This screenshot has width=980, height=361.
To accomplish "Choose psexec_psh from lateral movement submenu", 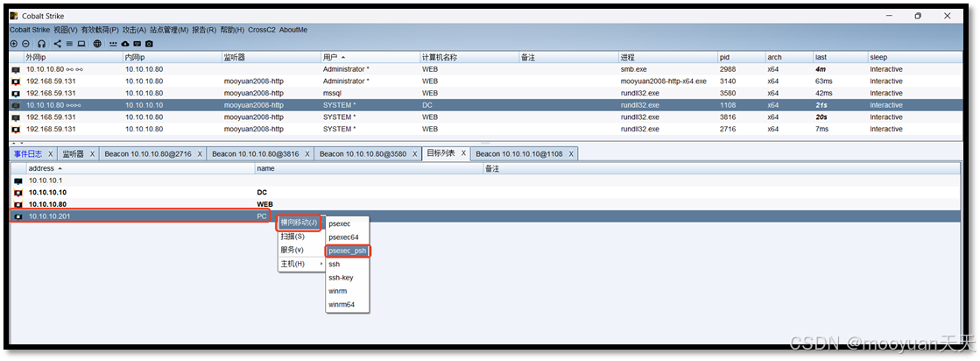I will click(348, 251).
